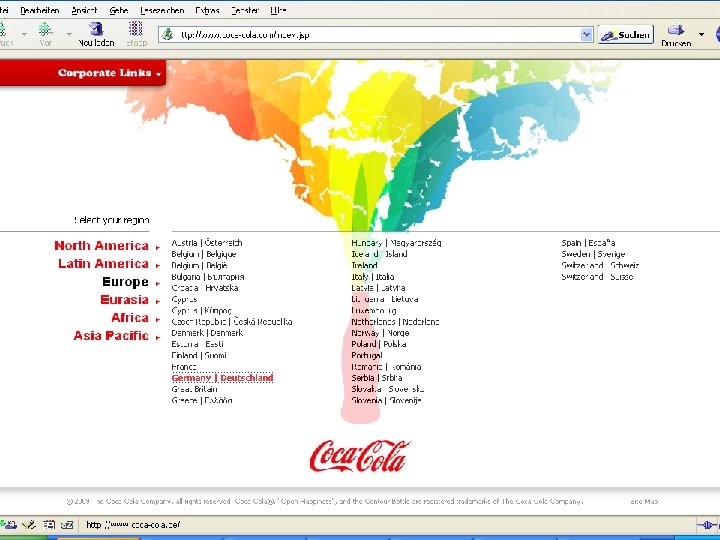
Task: Open the Greece country link
Action: click(202, 400)
